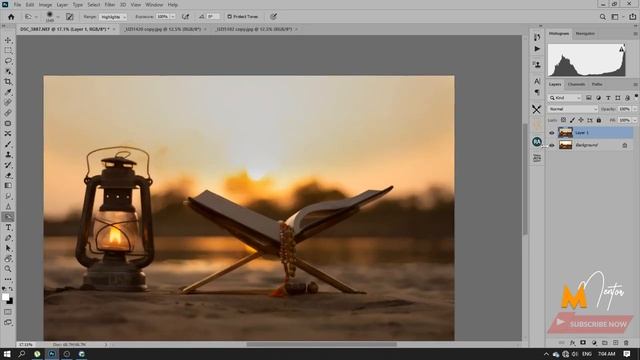Toggle type layer filter icon
Image resolution: width=640 pixels, height=360 pixels.
coord(608,98)
